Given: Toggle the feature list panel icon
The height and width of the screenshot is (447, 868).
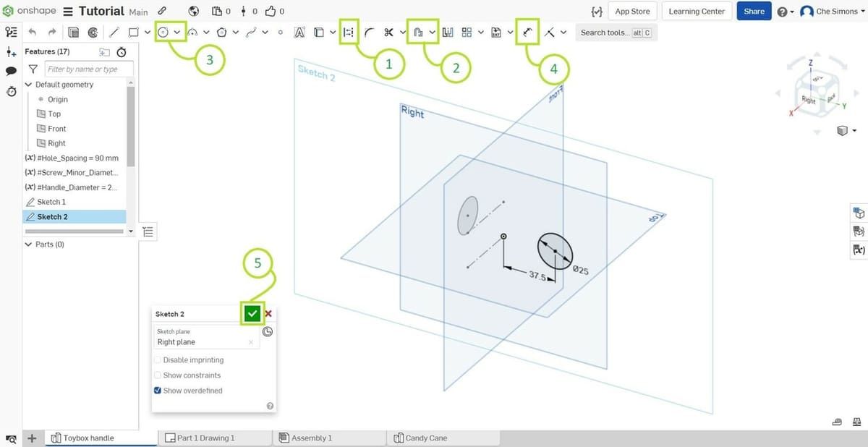Looking at the screenshot, I should tap(11, 32).
